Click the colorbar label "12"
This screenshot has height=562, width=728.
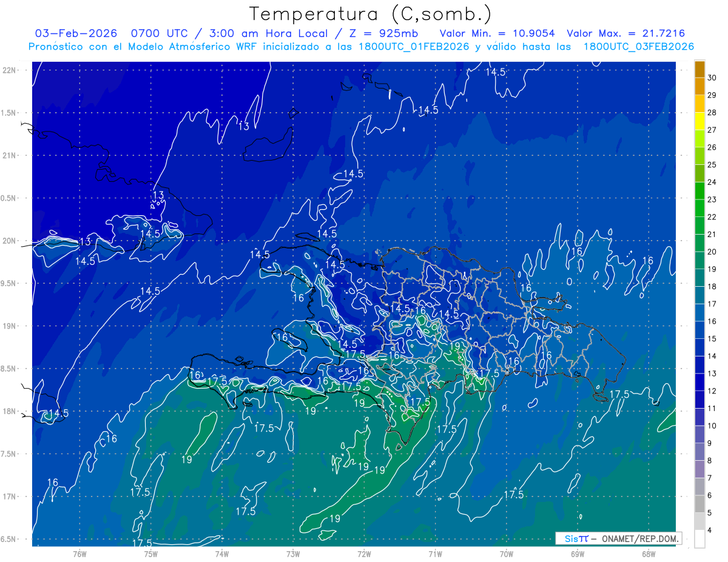[712, 391]
